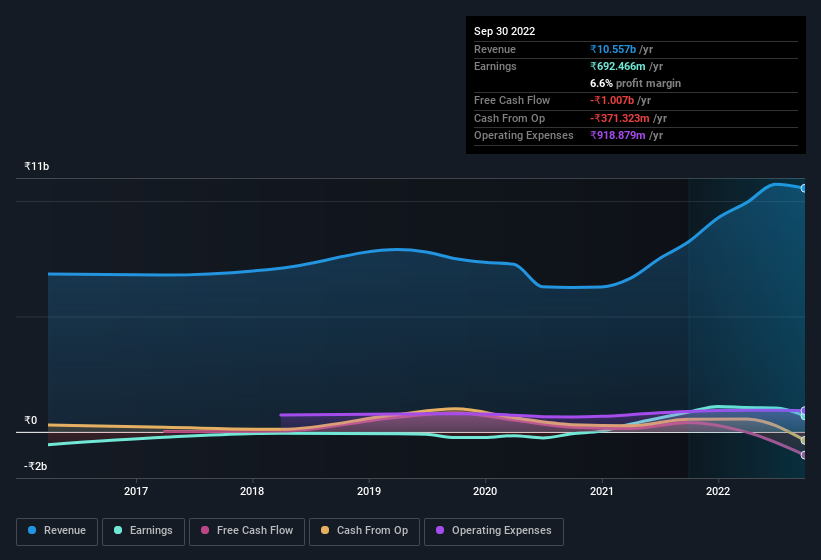Click the 2019 x-axis label
The width and height of the screenshot is (821, 560).
pyautogui.click(x=369, y=491)
